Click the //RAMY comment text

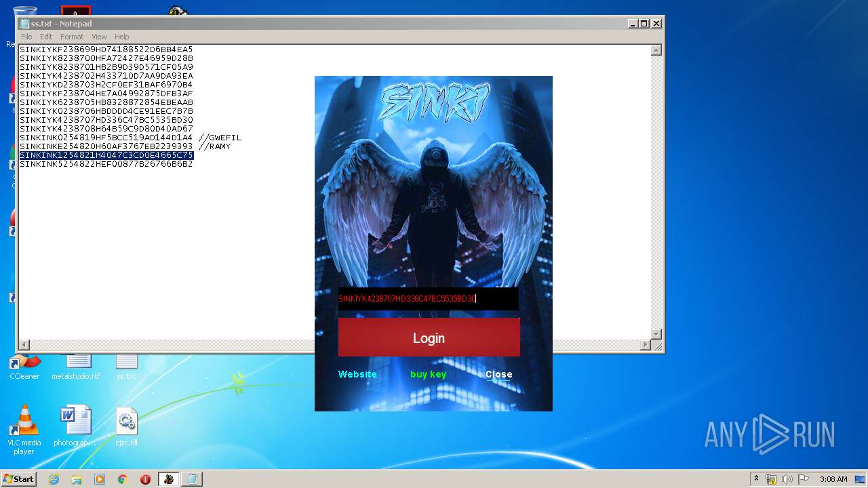(214, 146)
